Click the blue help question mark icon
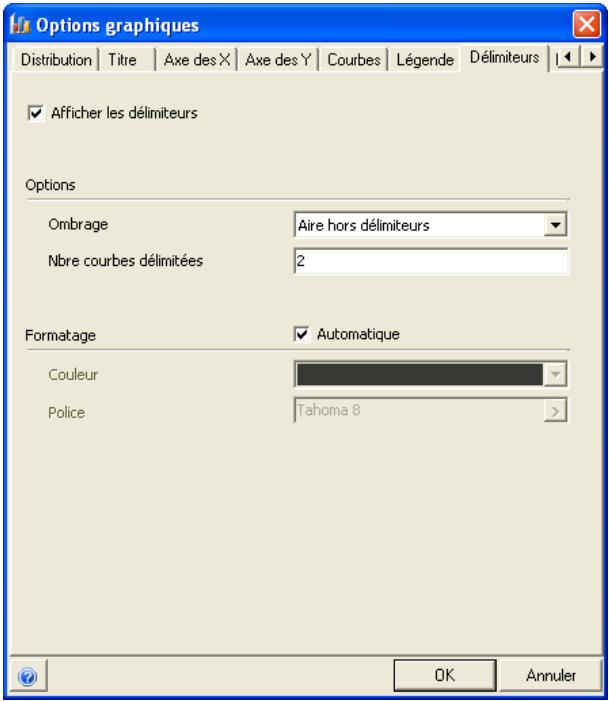The width and height of the screenshot is (609, 701). (28, 676)
